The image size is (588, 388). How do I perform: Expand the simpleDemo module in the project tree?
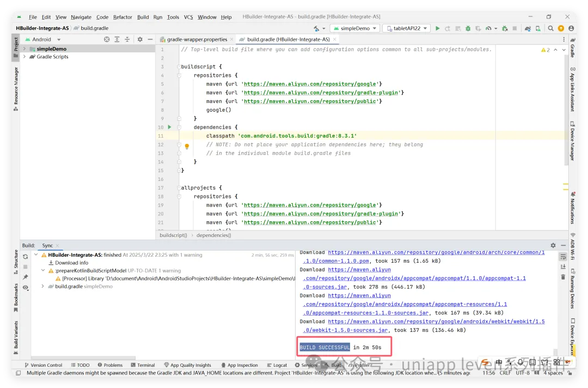point(24,49)
